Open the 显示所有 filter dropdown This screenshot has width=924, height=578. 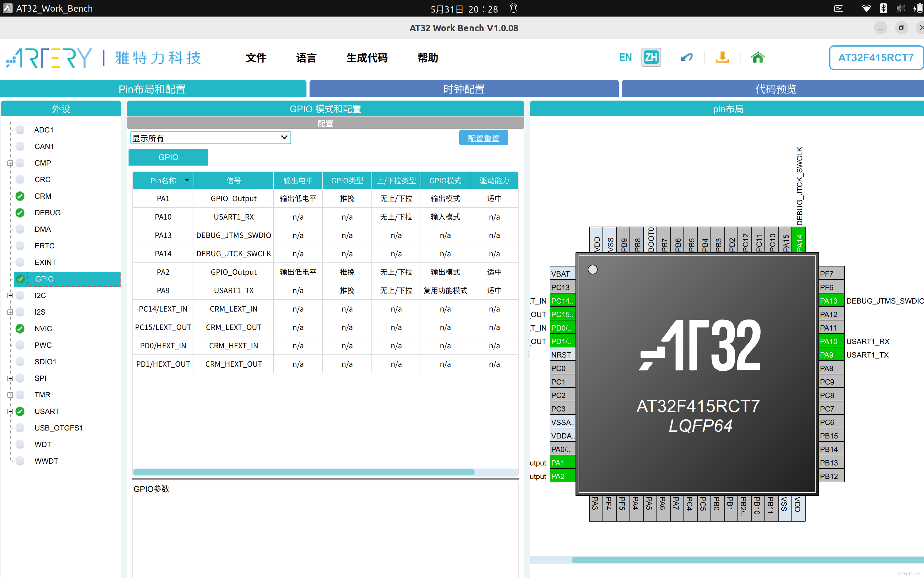(x=284, y=137)
